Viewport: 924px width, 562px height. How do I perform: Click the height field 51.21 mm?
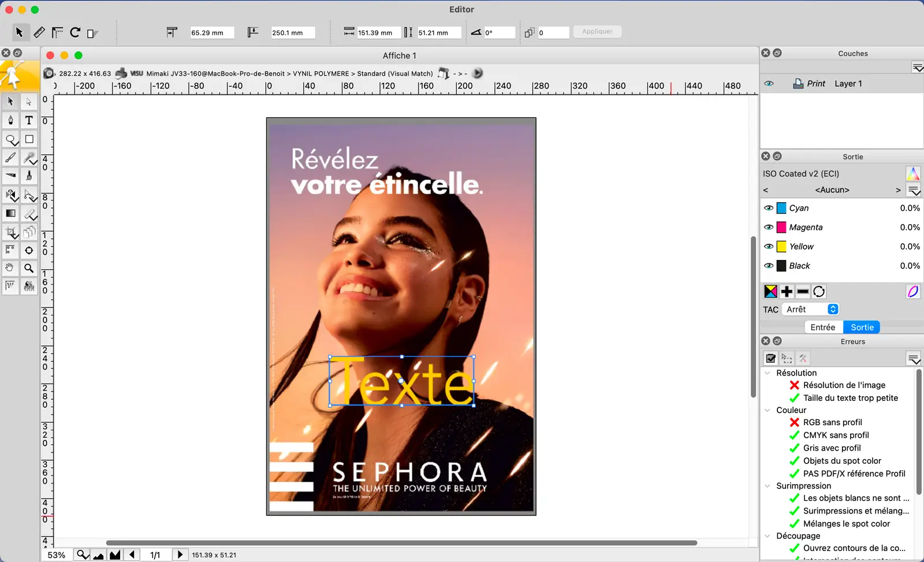pyautogui.click(x=439, y=33)
